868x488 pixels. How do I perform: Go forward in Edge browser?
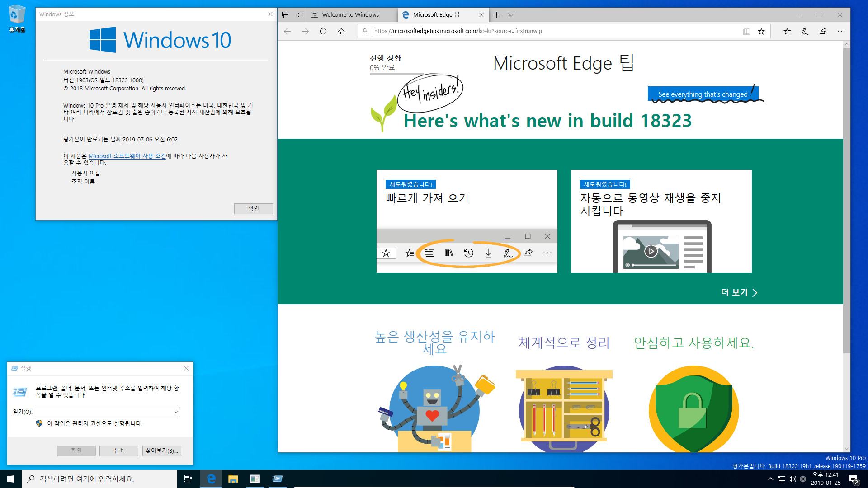(x=306, y=31)
